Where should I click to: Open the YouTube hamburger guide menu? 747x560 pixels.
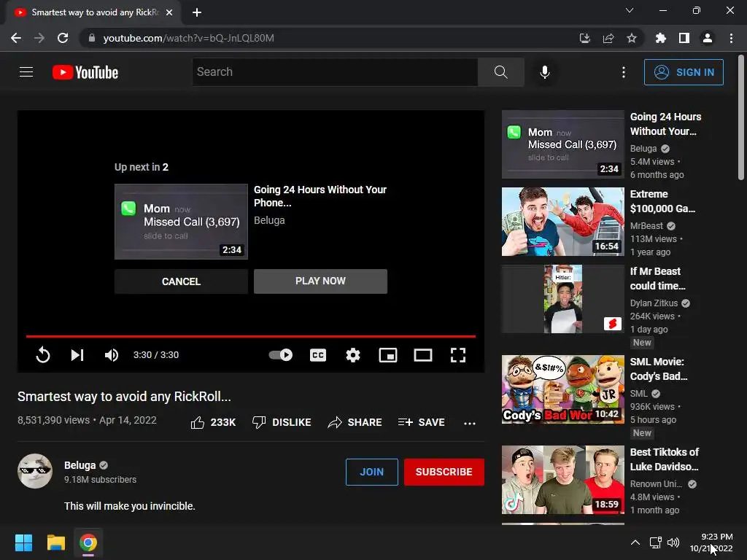[26, 72]
